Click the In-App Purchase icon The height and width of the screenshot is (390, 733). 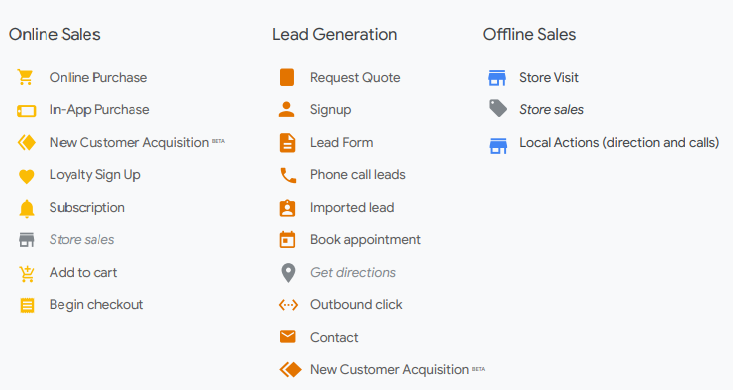pyautogui.click(x=27, y=110)
